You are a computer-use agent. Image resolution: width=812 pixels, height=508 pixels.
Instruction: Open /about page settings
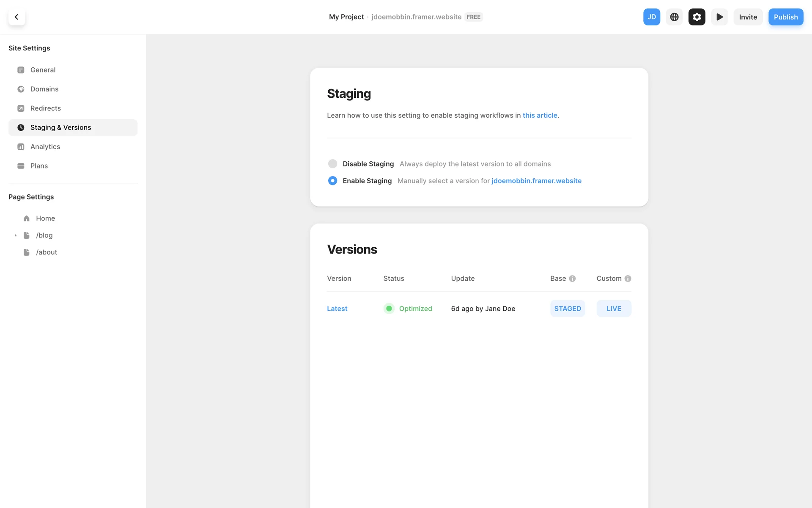(x=46, y=252)
